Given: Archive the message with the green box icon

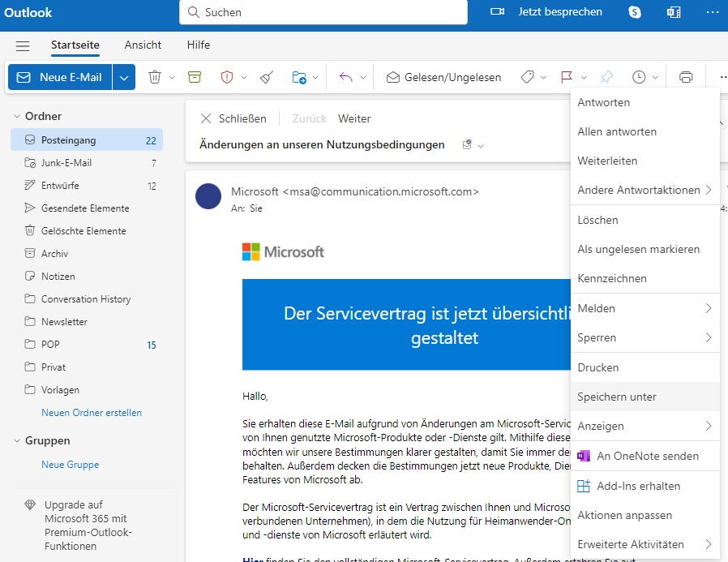Looking at the screenshot, I should [195, 77].
